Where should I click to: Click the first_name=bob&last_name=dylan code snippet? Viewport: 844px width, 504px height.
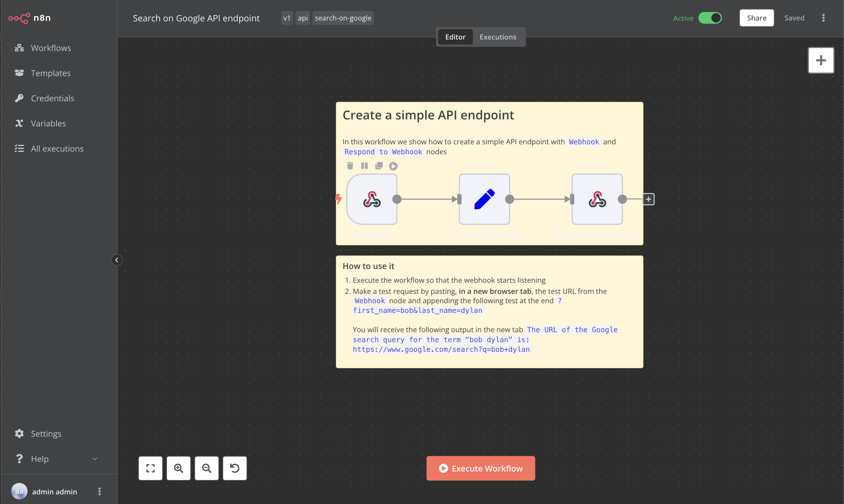(418, 310)
